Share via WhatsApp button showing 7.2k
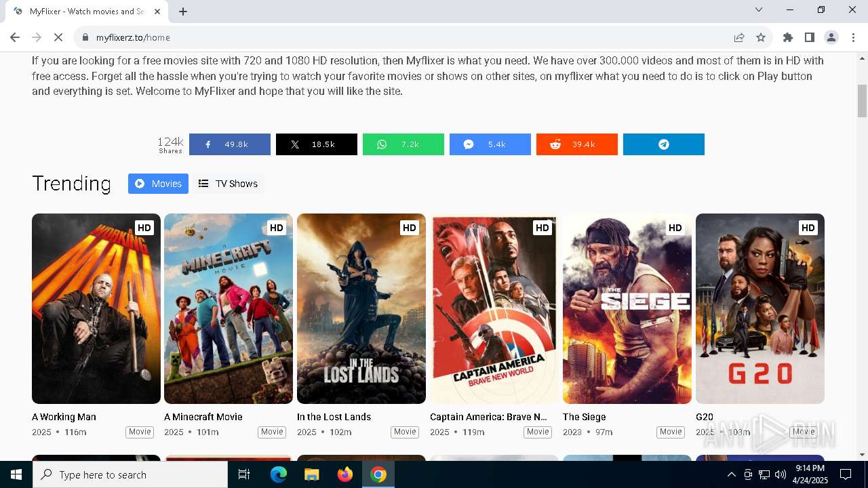 (x=403, y=144)
